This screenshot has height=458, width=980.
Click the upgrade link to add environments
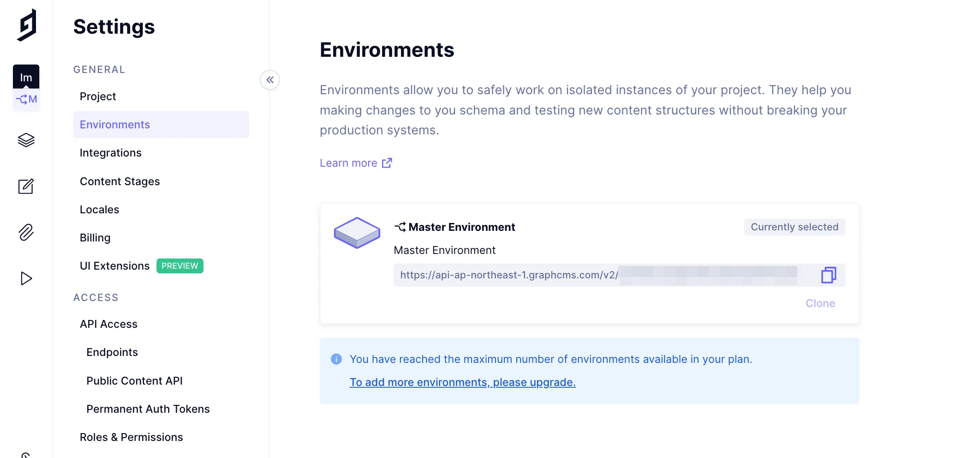[x=462, y=382]
